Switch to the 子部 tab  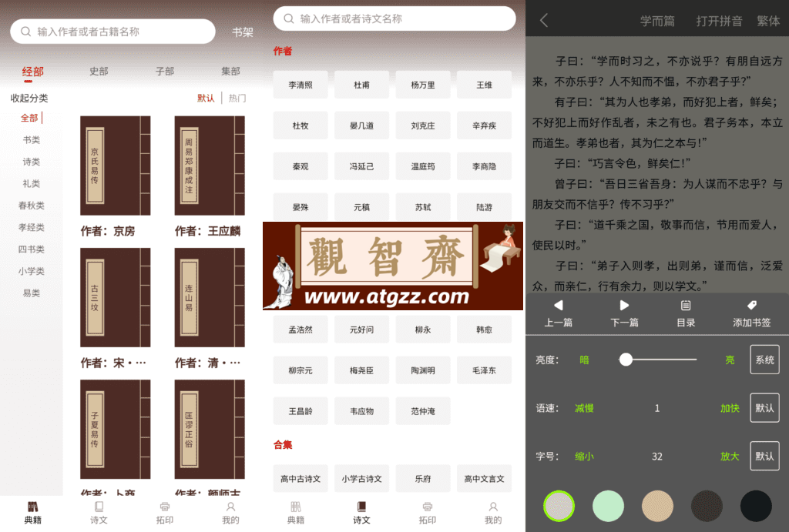(x=165, y=72)
